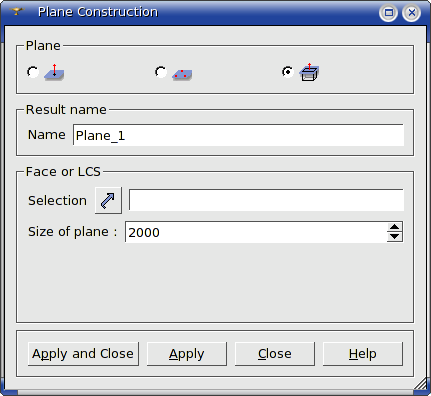The width and height of the screenshot is (431, 396).
Task: Click the title bar application icon
Action: [16, 12]
